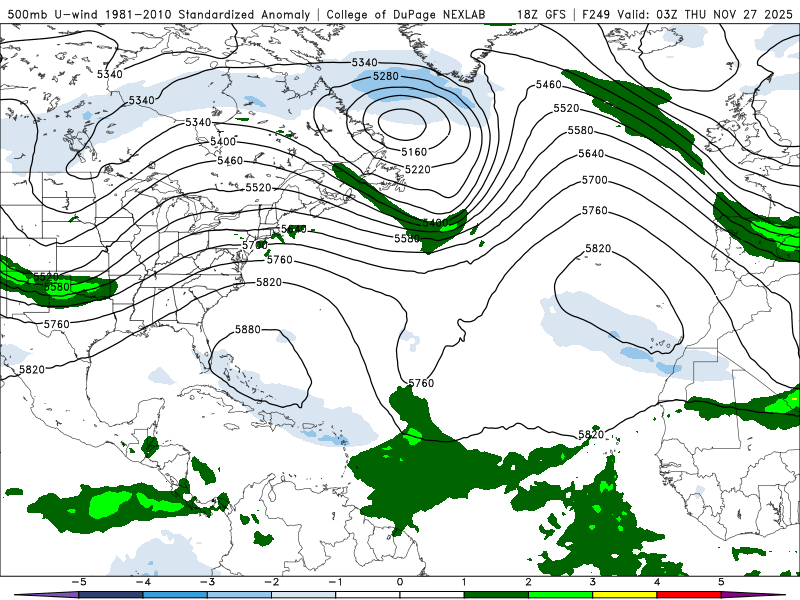This screenshot has height=600, width=800.
Task: Click the '5820' label atop the eastern Atlantic high
Action: 598,248
